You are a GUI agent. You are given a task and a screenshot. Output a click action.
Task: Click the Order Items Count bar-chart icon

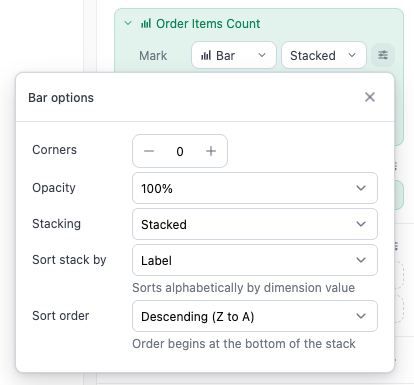(146, 24)
